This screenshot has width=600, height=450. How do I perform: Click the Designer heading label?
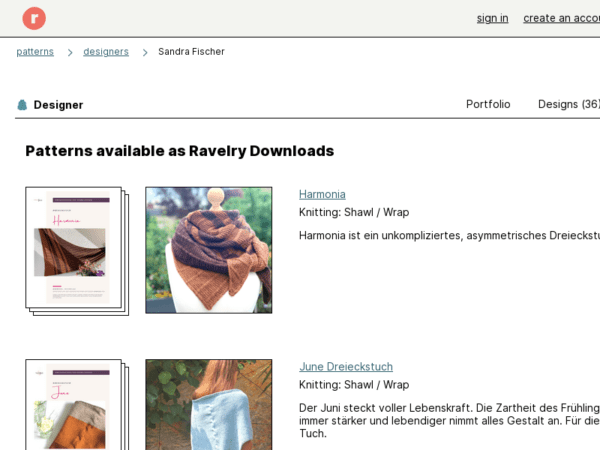coord(58,105)
